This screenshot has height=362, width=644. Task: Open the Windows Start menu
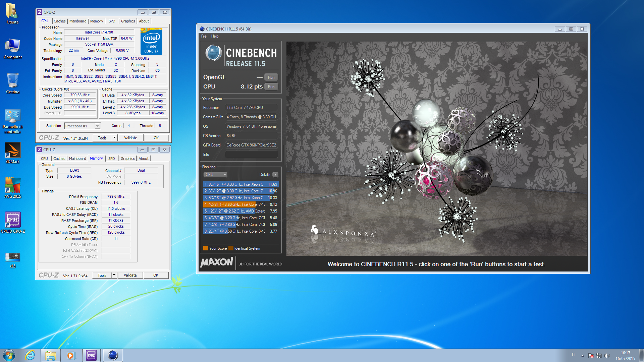(x=9, y=355)
